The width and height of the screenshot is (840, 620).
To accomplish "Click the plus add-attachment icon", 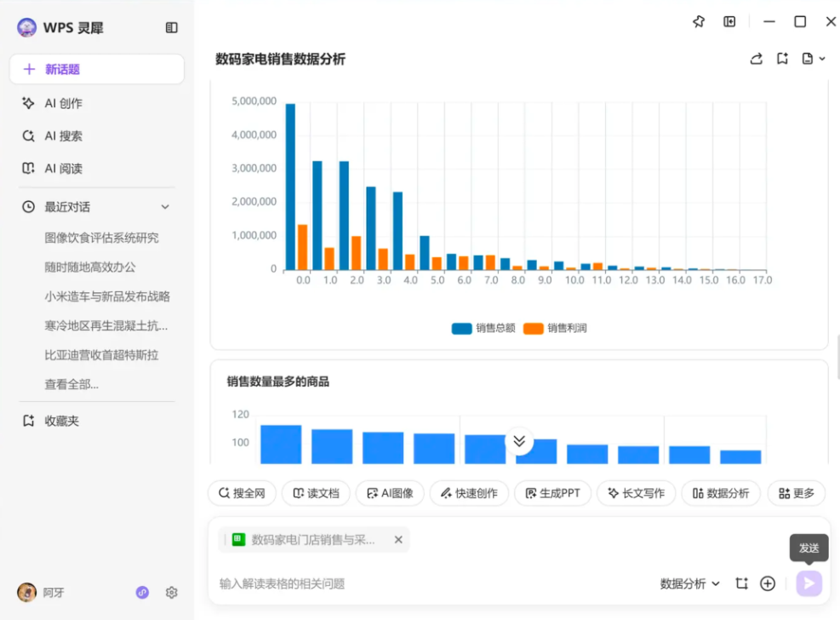I will point(768,583).
